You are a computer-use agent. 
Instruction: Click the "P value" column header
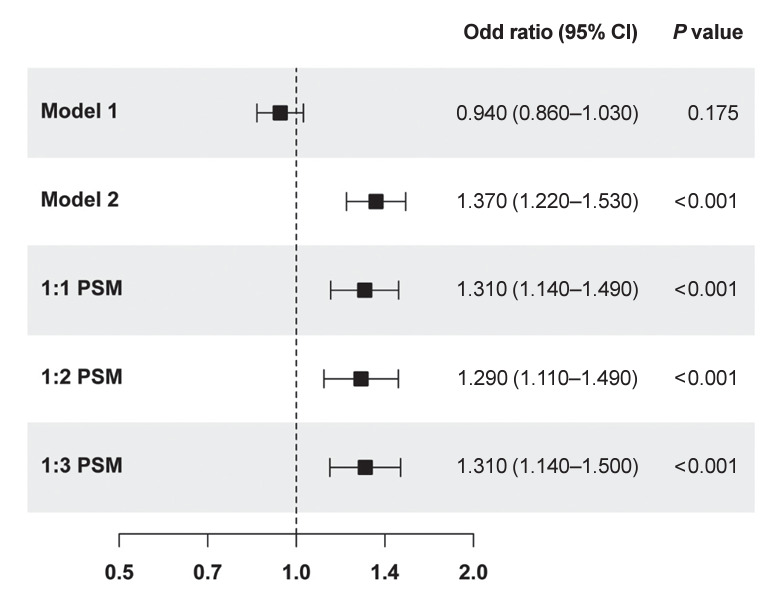pos(707,32)
